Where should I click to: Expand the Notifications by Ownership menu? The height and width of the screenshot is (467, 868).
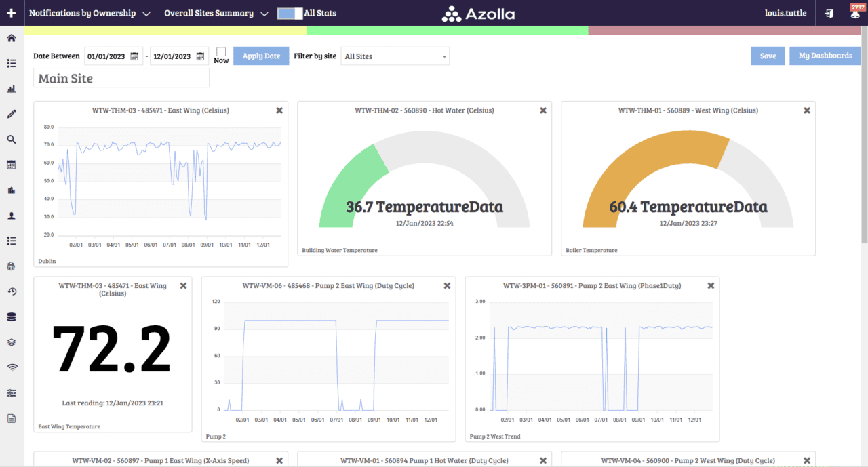[x=90, y=12]
